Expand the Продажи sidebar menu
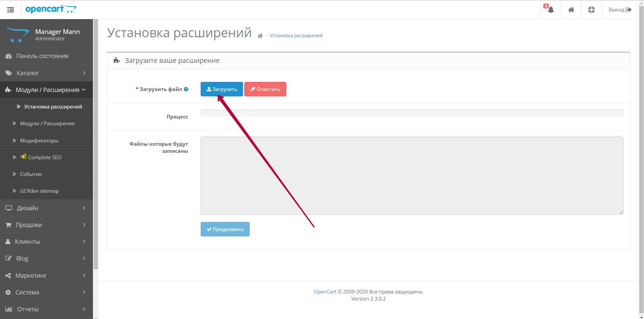Screen dimensions: 644x319 (x=46, y=225)
